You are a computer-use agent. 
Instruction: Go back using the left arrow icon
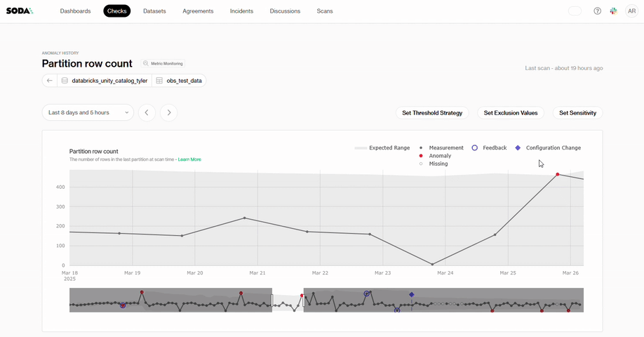point(50,81)
